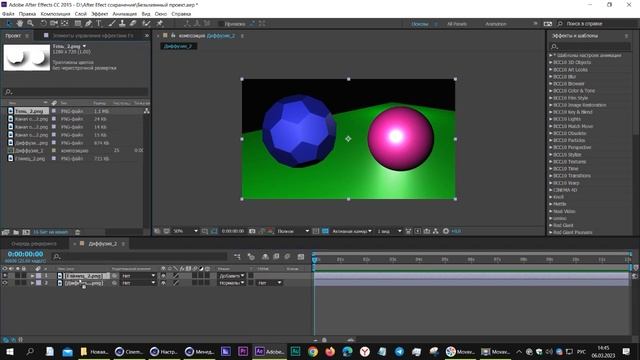Toggle the snapping checkbox in toolbar
This screenshot has width=640, height=360.
221,24
